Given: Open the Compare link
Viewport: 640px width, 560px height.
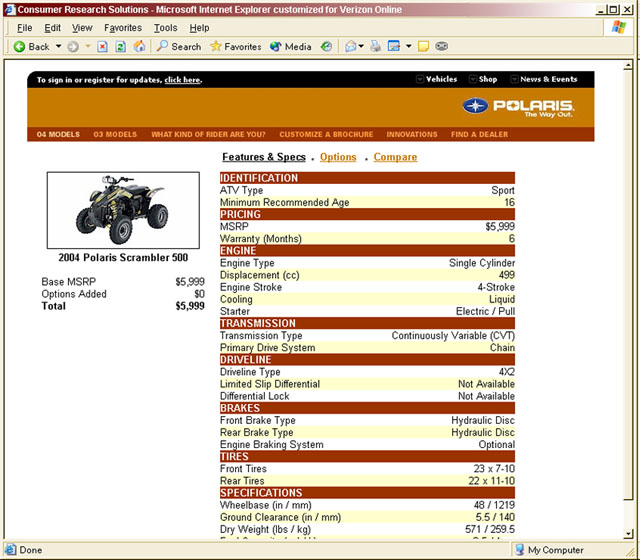Looking at the screenshot, I should coord(395,157).
